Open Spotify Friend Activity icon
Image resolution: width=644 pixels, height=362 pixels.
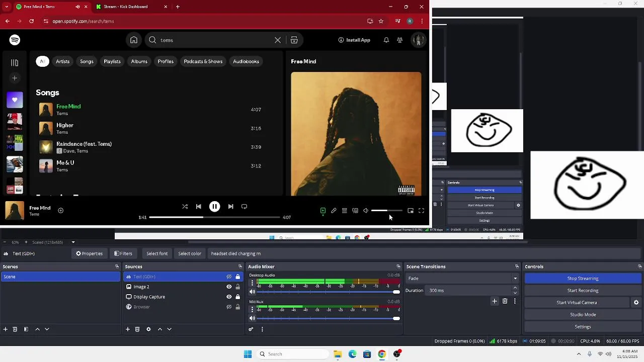pos(399,40)
